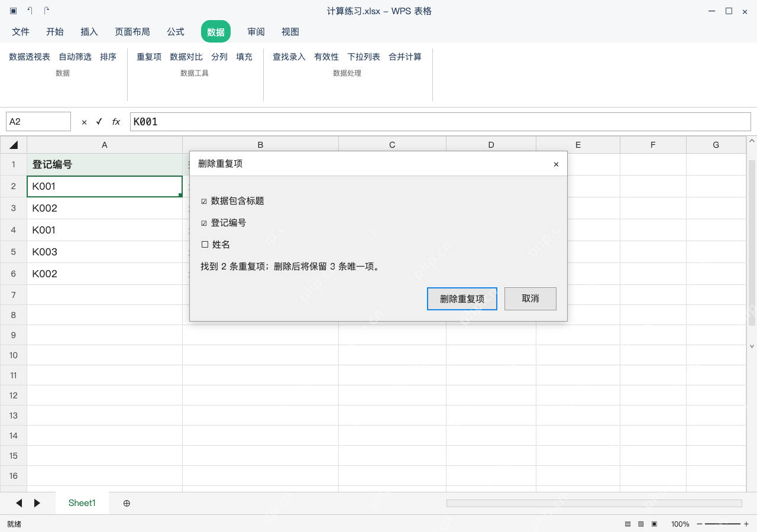Switch to page break preview icon
757x532 pixels.
click(x=655, y=524)
